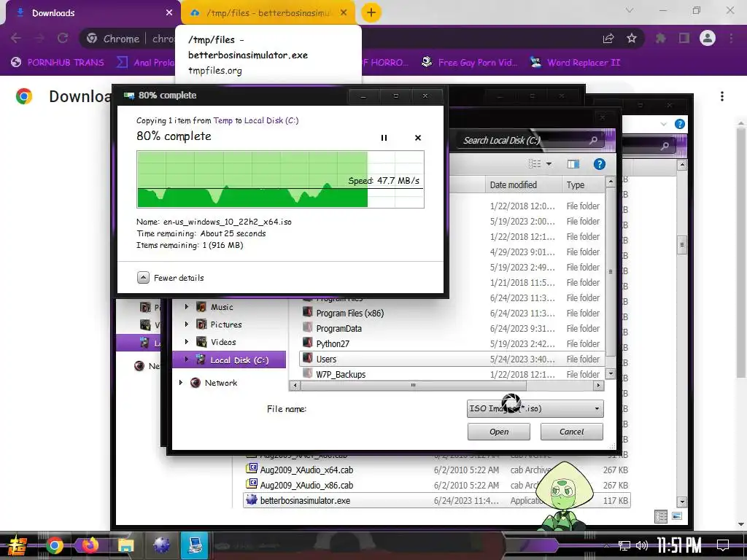Click the Open button
The image size is (747, 560).
click(x=499, y=432)
